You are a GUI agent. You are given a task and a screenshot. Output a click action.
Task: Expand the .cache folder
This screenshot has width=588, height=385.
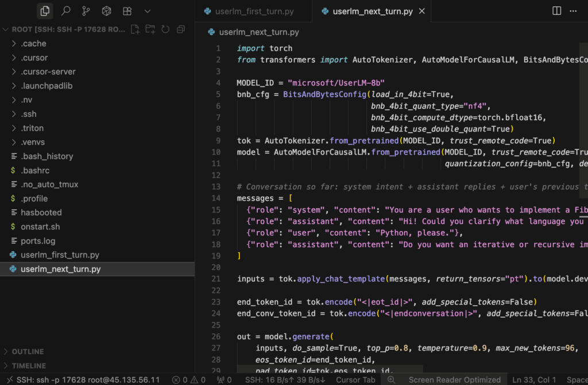[x=33, y=44]
